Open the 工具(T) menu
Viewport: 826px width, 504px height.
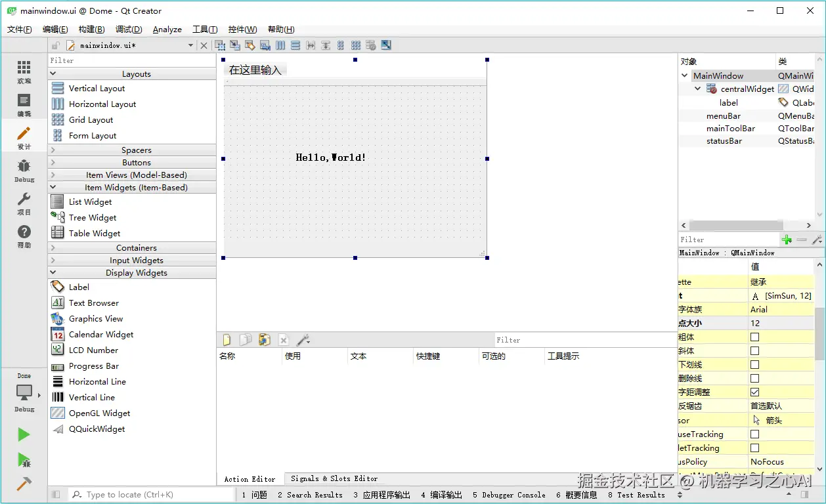205,30
